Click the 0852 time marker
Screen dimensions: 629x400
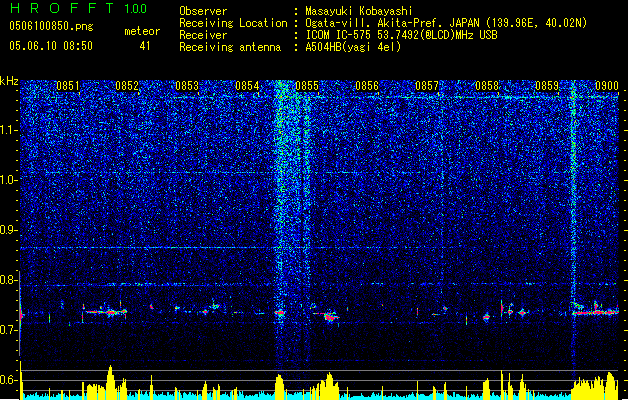click(x=127, y=86)
